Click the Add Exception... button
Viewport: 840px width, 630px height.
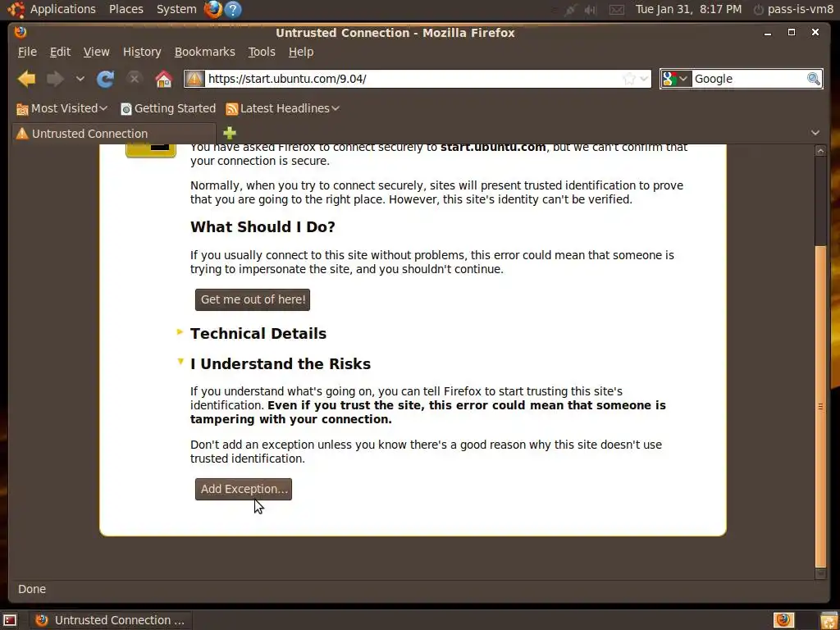click(x=243, y=489)
